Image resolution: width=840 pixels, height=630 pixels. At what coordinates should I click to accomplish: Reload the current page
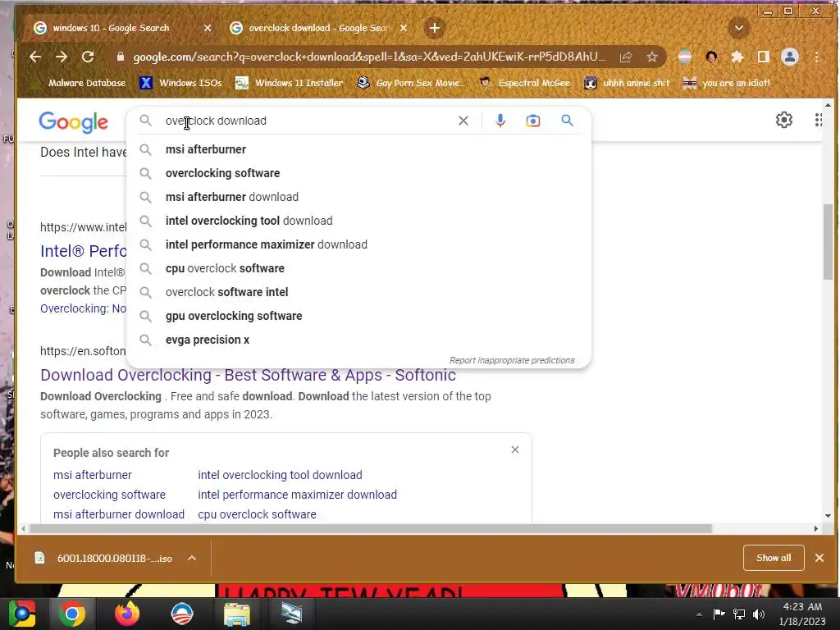pos(88,57)
